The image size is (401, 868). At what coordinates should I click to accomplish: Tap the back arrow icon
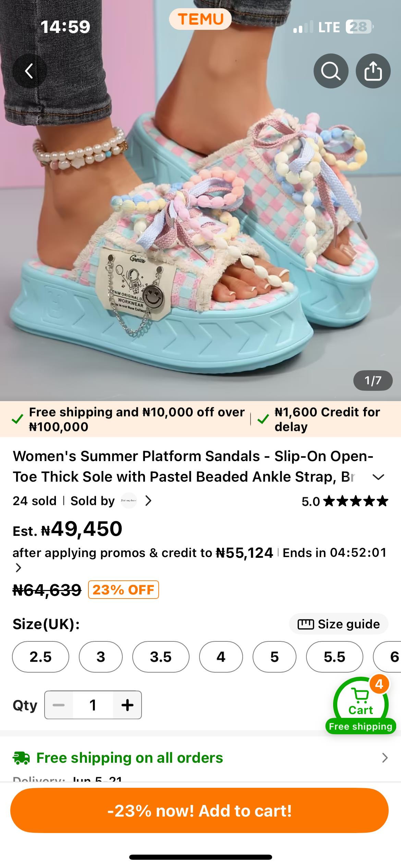29,71
